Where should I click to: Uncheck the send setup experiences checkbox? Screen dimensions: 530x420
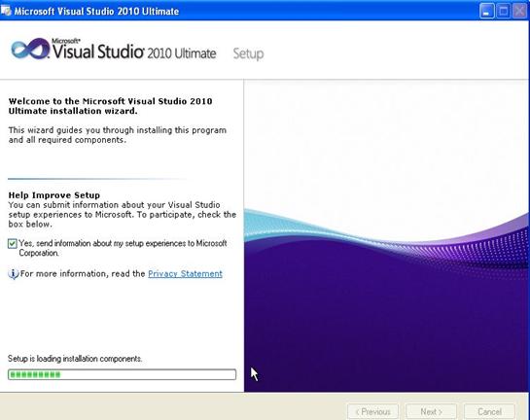pos(13,243)
